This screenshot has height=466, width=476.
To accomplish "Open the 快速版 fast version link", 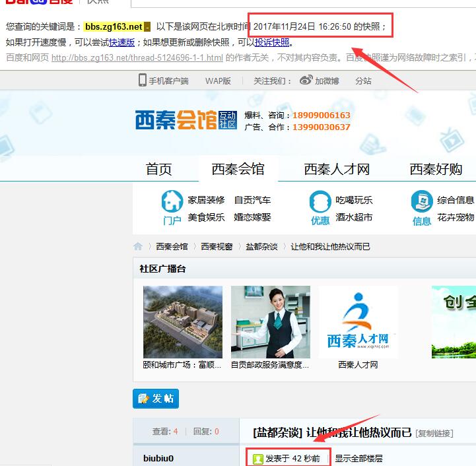I will click(121, 42).
